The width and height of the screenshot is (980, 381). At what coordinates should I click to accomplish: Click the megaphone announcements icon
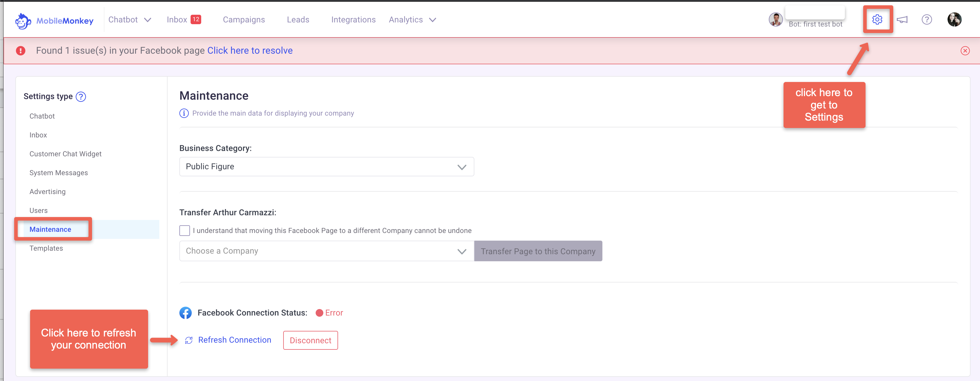tap(902, 19)
